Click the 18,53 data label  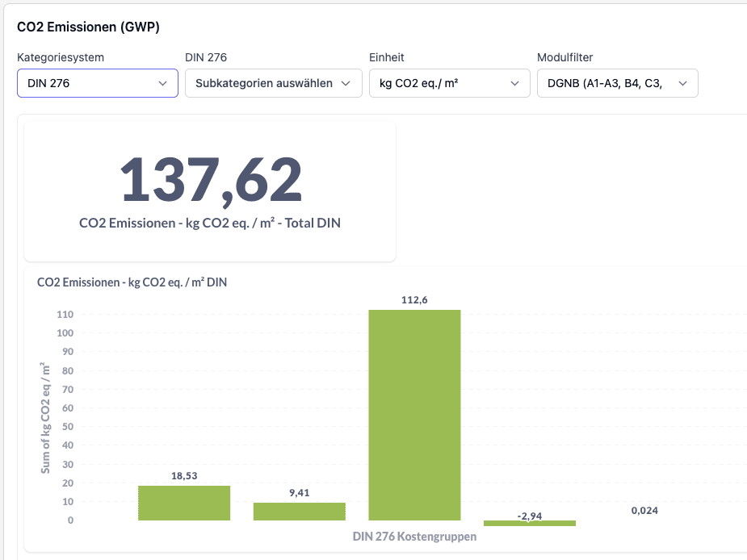(184, 476)
